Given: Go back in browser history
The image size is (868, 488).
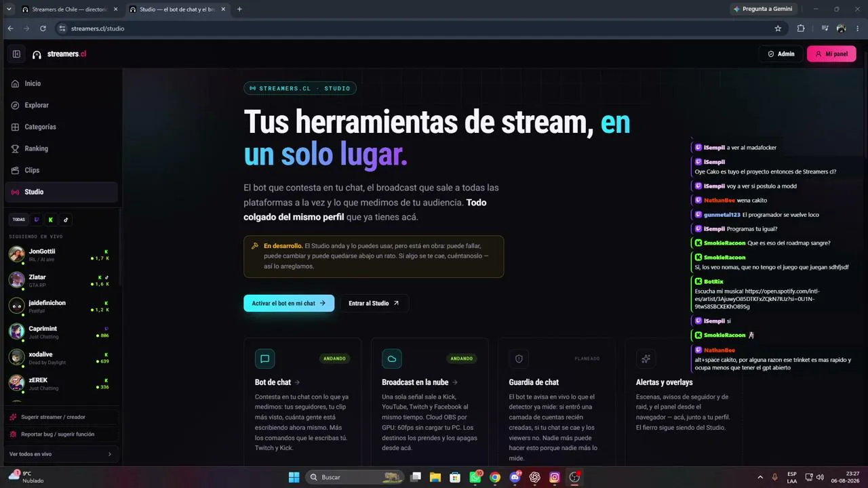Looking at the screenshot, I should (x=10, y=28).
